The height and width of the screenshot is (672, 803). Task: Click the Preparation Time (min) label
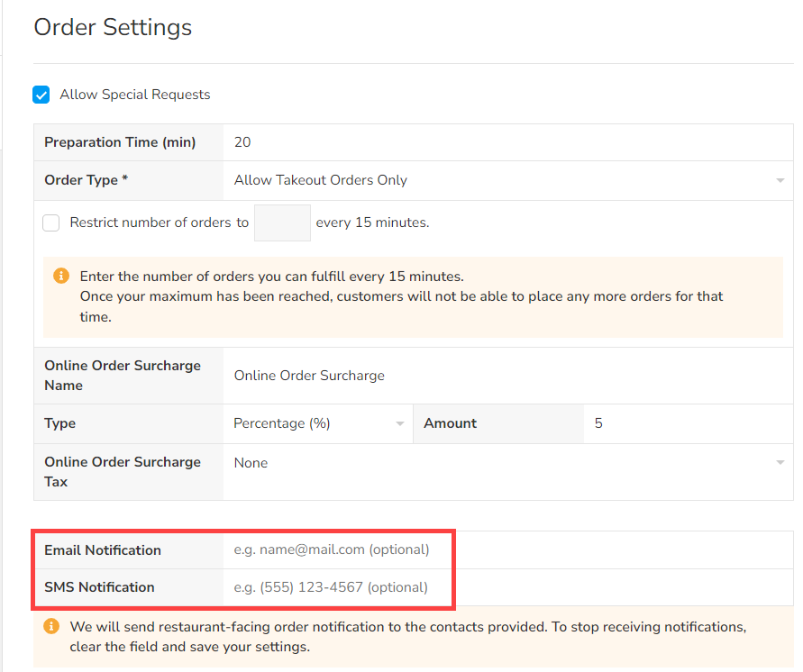point(120,142)
